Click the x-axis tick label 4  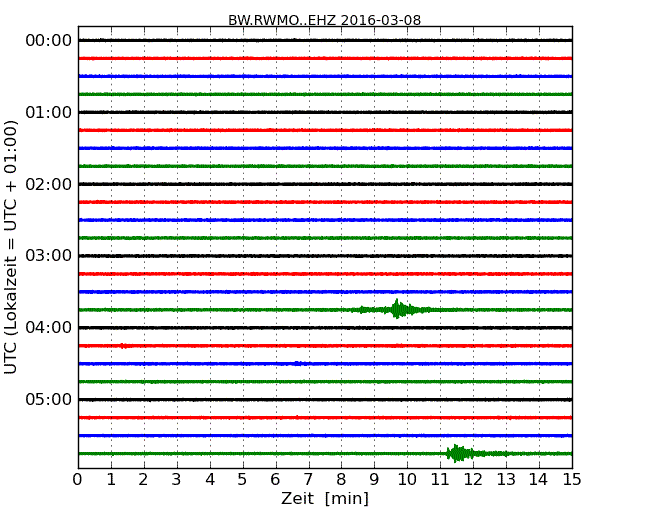click(210, 480)
